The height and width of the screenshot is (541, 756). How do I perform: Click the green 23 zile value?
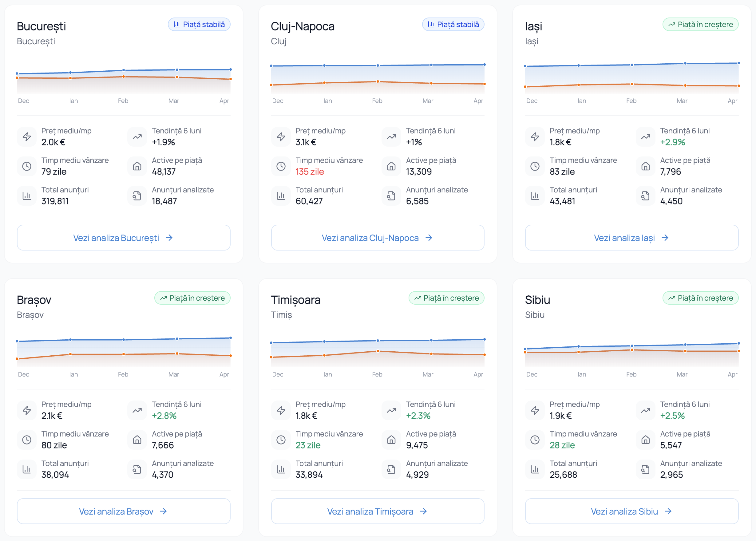pos(308,445)
